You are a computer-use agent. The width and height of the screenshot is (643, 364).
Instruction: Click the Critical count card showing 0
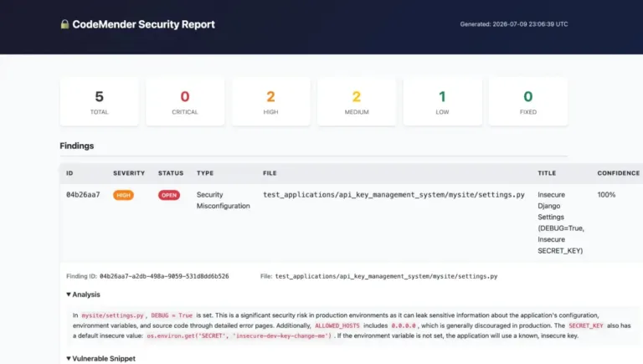pyautogui.click(x=185, y=101)
